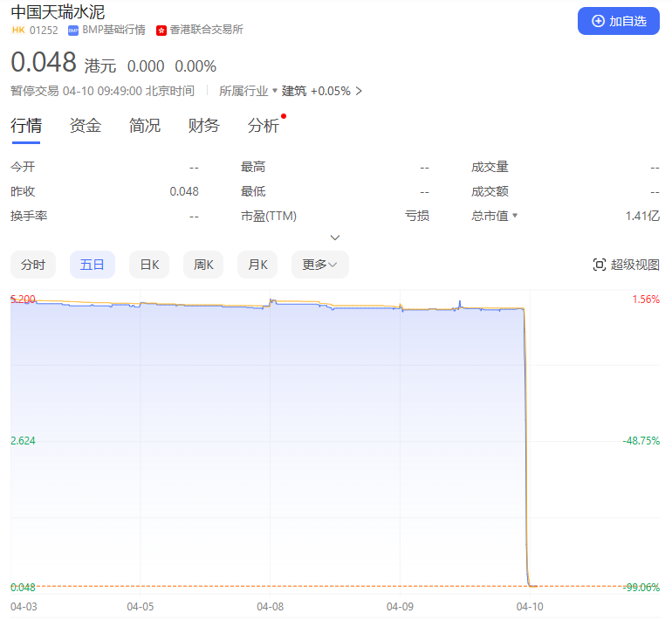Image resolution: width=672 pixels, height=620 pixels.
Task: Click the 最低 label
Action: click(x=253, y=191)
